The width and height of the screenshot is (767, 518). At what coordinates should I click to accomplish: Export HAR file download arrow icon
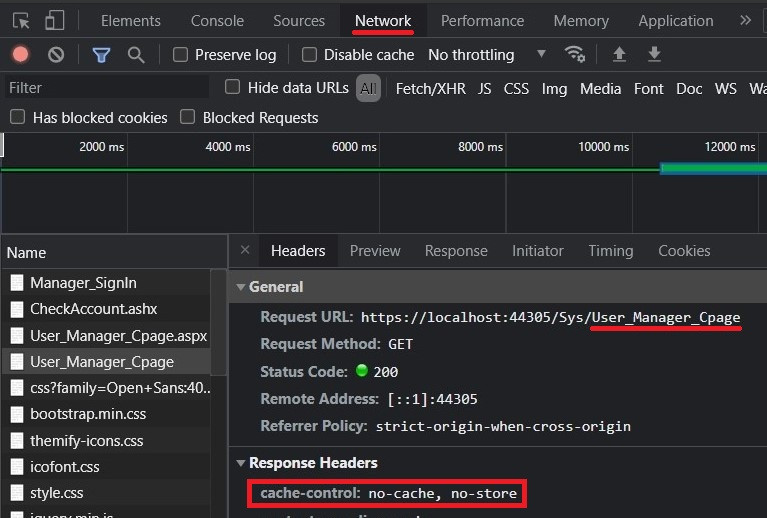point(654,54)
